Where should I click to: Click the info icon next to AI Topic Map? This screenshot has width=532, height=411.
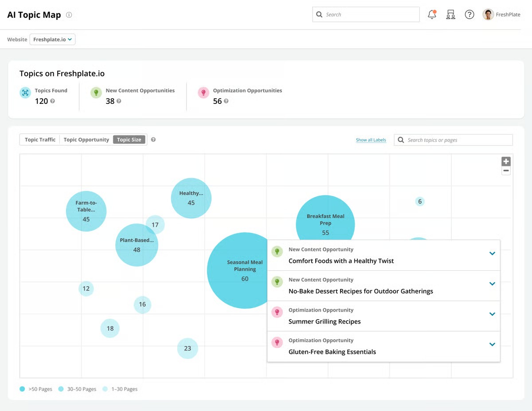coord(69,15)
